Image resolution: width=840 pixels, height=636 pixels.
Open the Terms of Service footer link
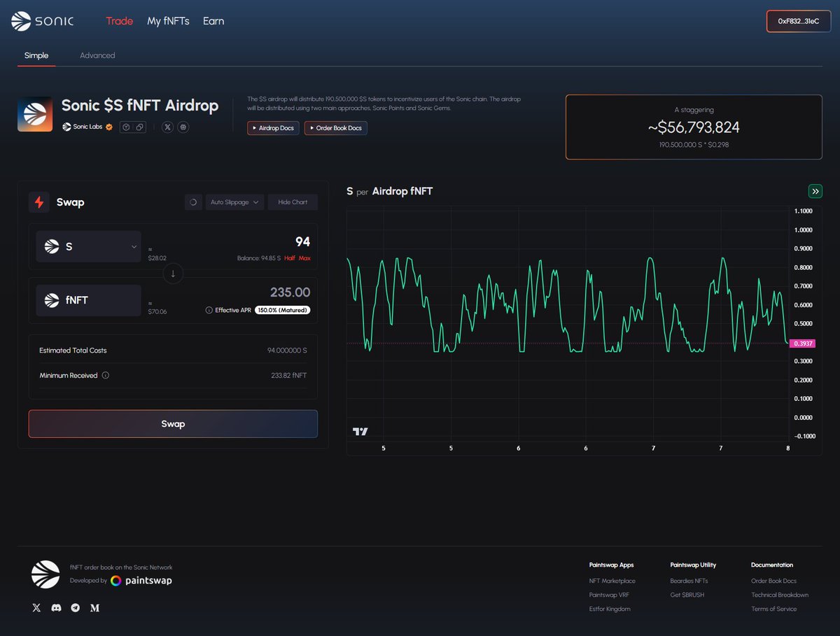pos(774,609)
